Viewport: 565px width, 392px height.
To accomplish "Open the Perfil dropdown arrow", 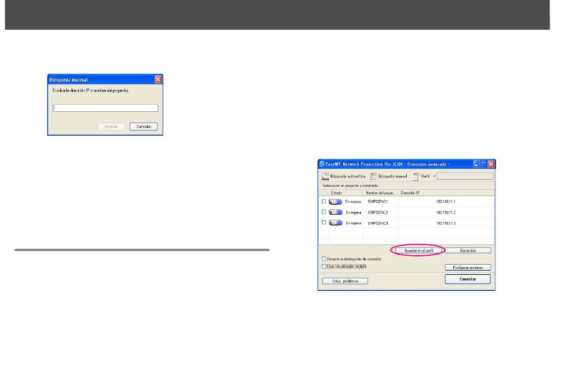I will point(434,177).
